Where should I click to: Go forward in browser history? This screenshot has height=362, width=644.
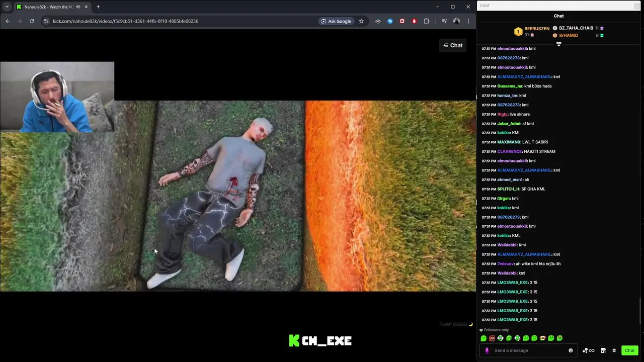tap(20, 21)
